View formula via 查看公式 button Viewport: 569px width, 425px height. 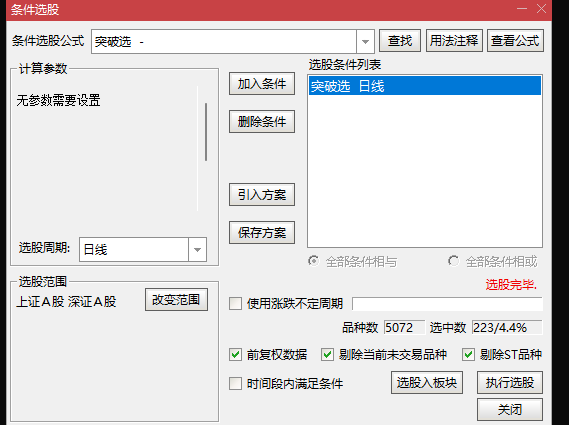(515, 41)
